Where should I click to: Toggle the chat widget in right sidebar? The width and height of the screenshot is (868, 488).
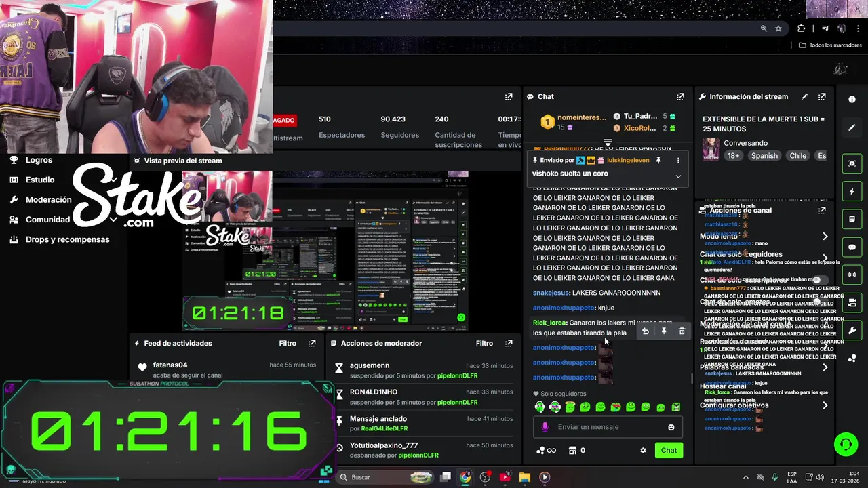tap(852, 247)
